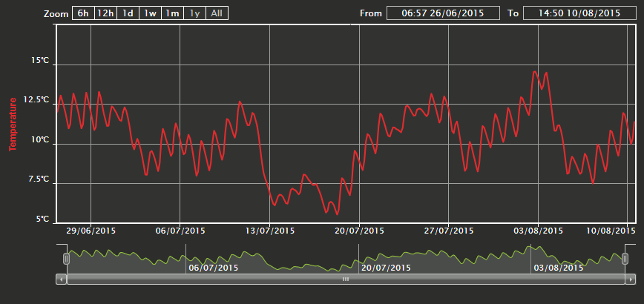The image size is (644, 304).
Task: Click the scrollbar left arrow button
Action: click(61, 280)
